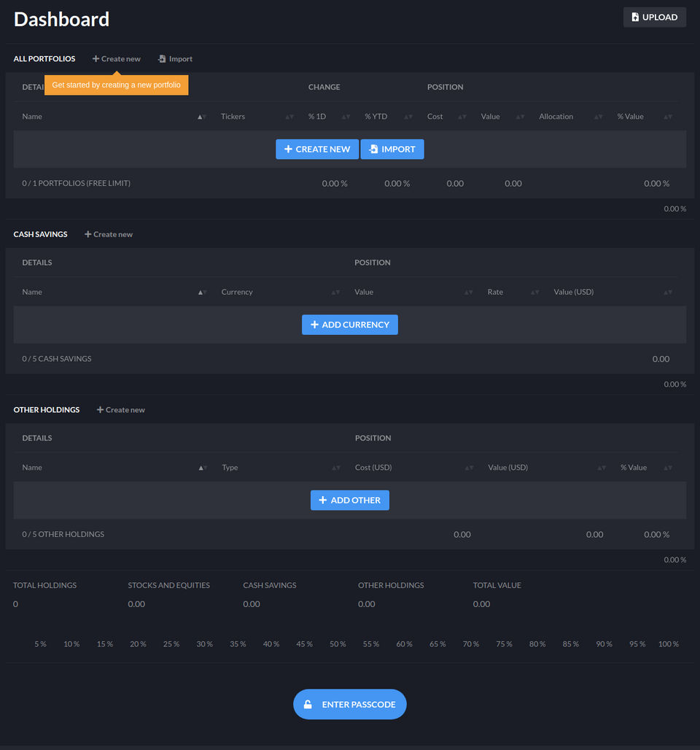Sort other holdings by % Value arrows
The width and height of the screenshot is (700, 750).
(x=668, y=468)
